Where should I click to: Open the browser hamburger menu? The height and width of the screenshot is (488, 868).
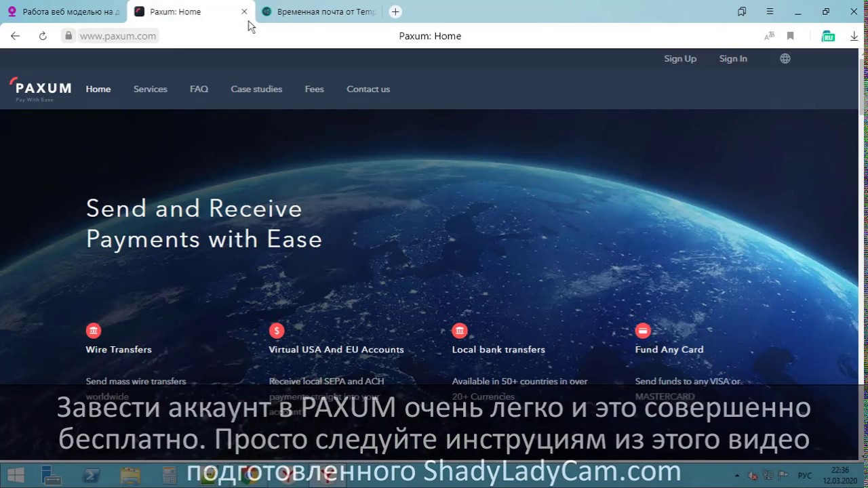click(x=770, y=12)
